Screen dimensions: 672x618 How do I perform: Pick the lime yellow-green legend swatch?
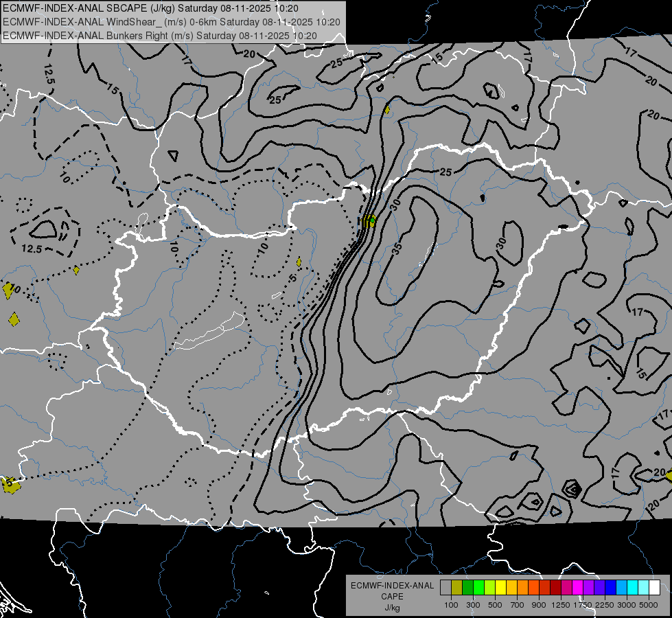[490, 588]
